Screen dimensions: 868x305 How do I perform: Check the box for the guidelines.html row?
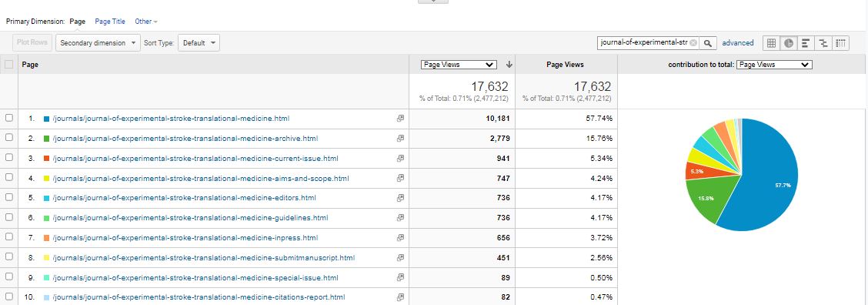click(9, 217)
